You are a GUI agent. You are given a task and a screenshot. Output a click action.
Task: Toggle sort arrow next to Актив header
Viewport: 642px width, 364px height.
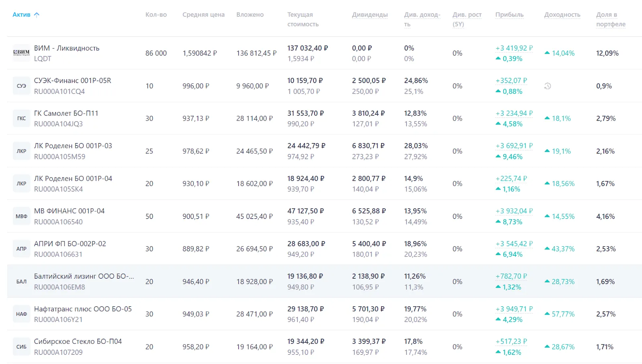pos(37,14)
